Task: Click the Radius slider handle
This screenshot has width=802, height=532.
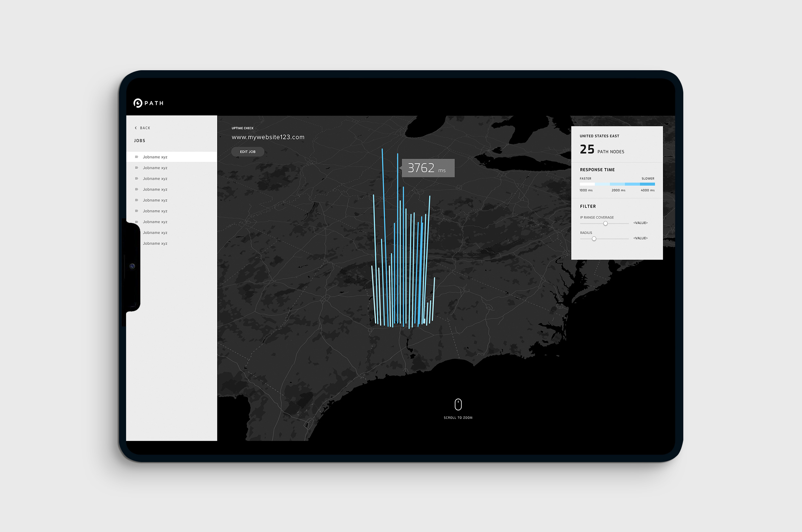Action: (593, 239)
